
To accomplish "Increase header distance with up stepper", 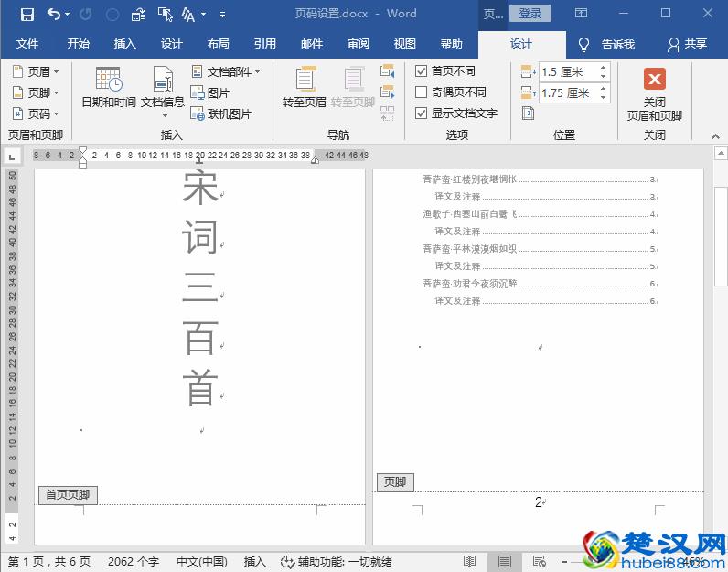I will click(x=603, y=68).
